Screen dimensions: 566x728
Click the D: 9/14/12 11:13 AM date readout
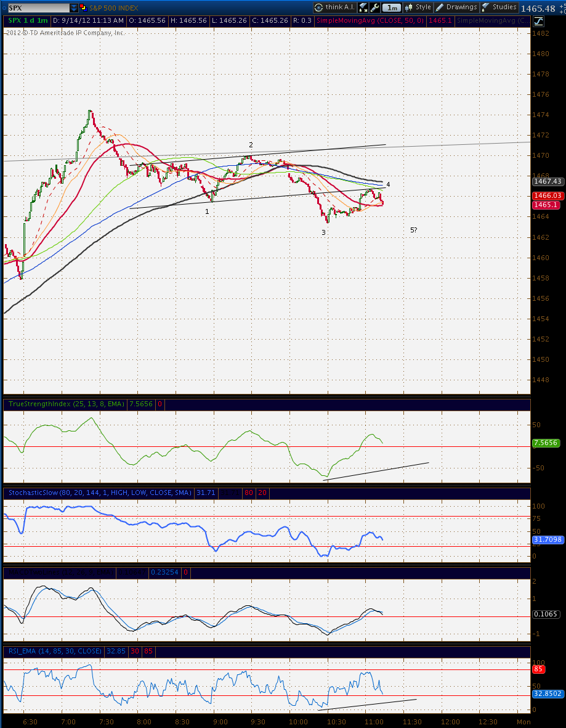pos(88,20)
